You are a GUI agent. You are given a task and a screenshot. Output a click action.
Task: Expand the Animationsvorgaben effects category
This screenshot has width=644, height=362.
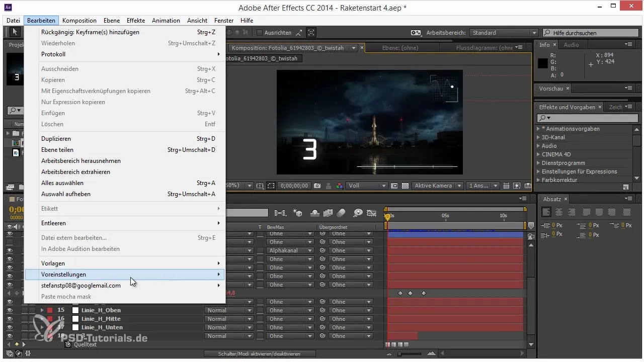(x=538, y=129)
